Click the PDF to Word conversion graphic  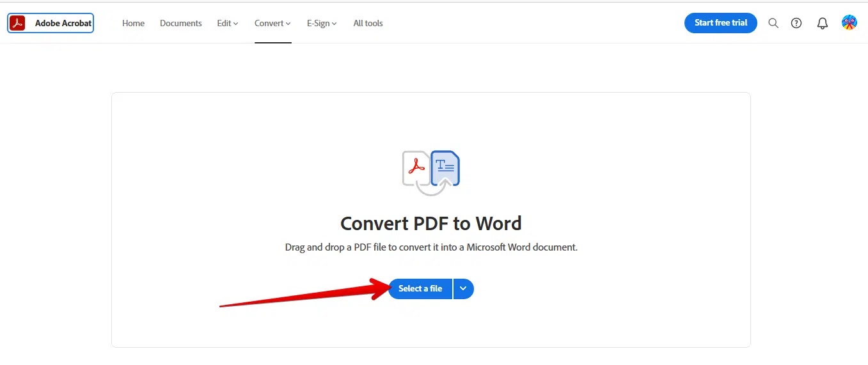[431, 172]
